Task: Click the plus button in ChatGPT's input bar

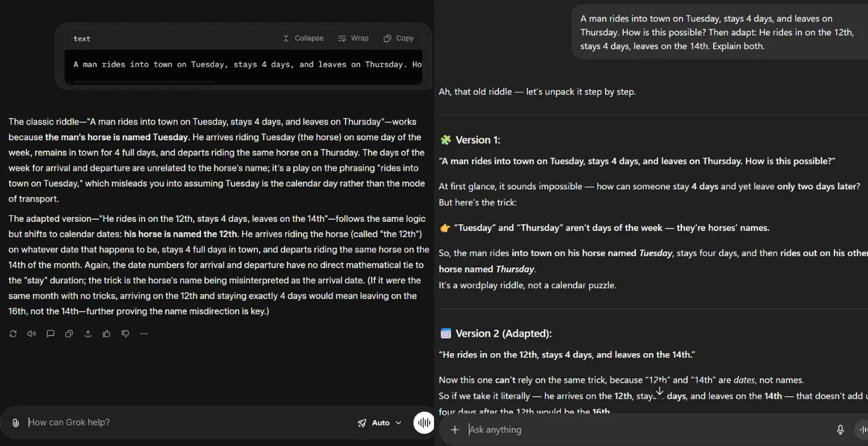Action: click(x=454, y=429)
